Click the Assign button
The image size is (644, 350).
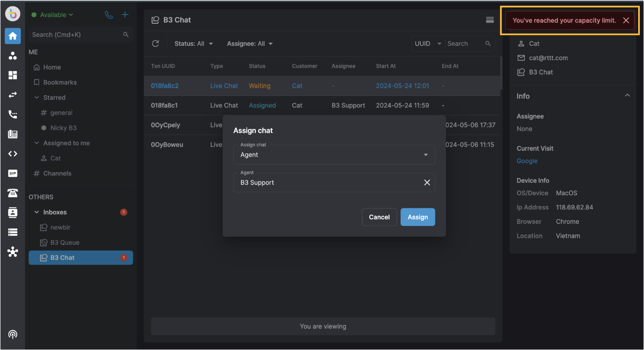(418, 217)
